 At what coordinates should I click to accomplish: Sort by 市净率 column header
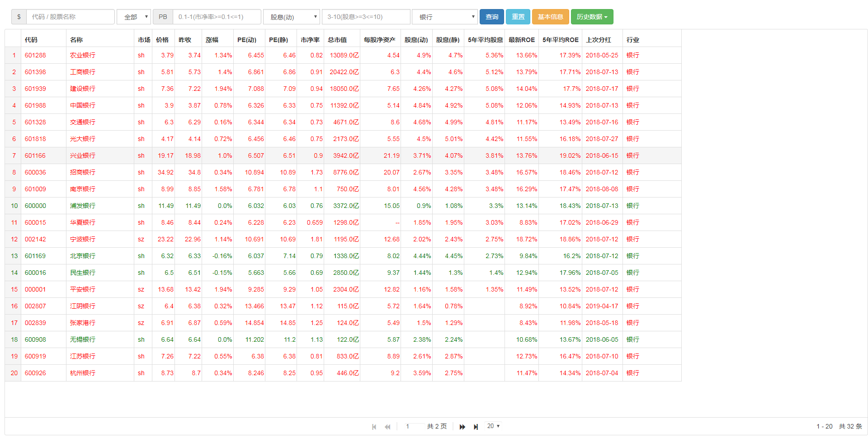tap(310, 40)
